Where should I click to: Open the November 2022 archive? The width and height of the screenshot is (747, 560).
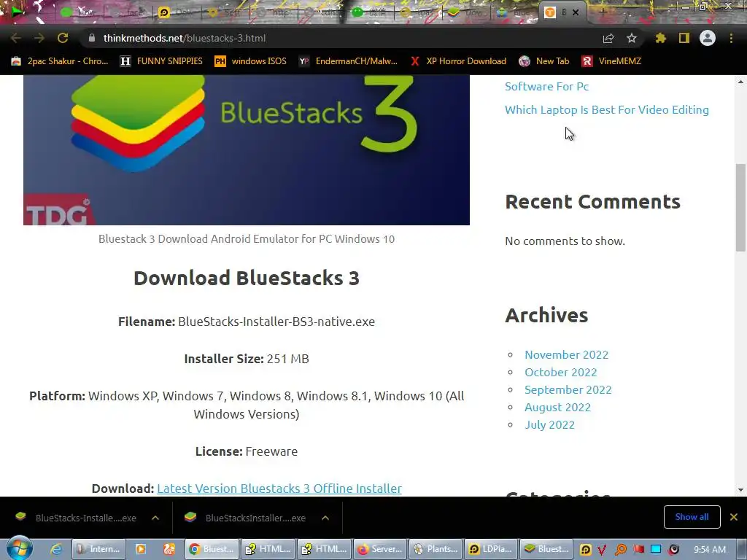[x=566, y=355]
